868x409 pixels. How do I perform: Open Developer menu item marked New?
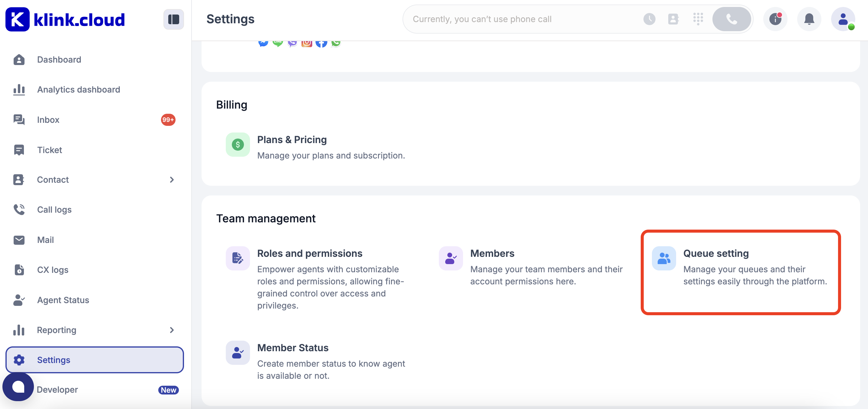click(x=58, y=389)
